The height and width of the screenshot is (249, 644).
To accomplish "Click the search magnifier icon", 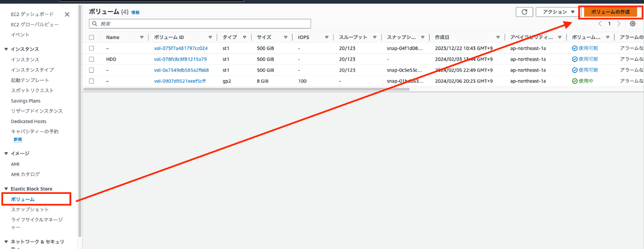I will [95, 23].
